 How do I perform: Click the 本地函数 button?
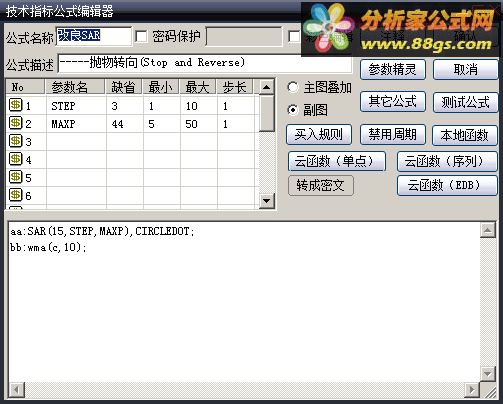[x=465, y=135]
